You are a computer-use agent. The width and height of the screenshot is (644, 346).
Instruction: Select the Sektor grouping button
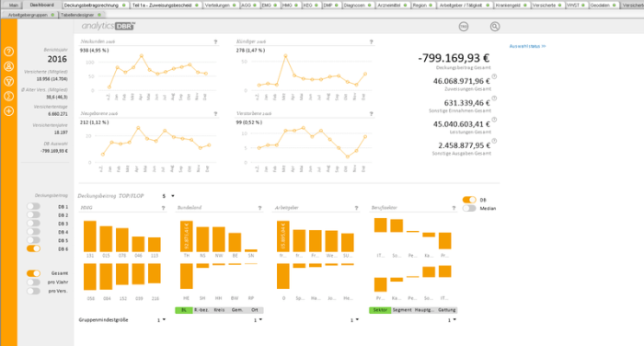380,310
